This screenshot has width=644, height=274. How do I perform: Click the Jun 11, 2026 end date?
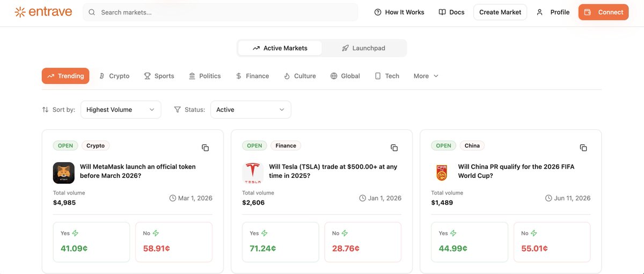point(568,198)
